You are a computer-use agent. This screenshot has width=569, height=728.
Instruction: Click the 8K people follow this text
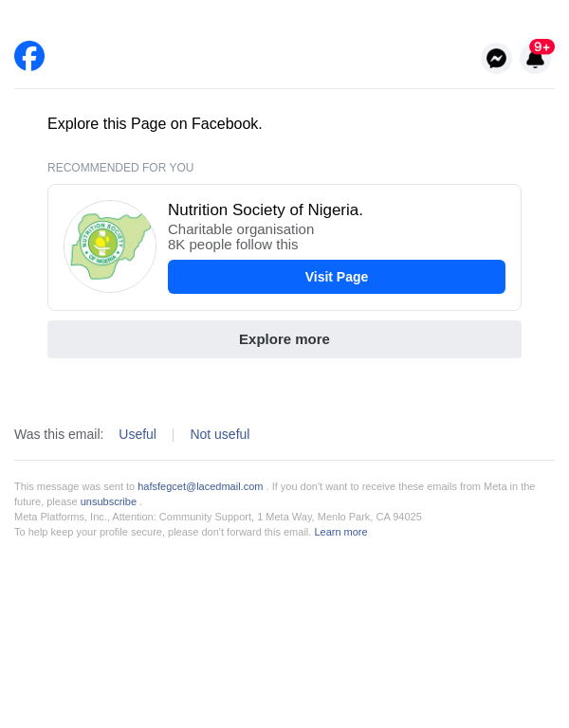pos(233,245)
